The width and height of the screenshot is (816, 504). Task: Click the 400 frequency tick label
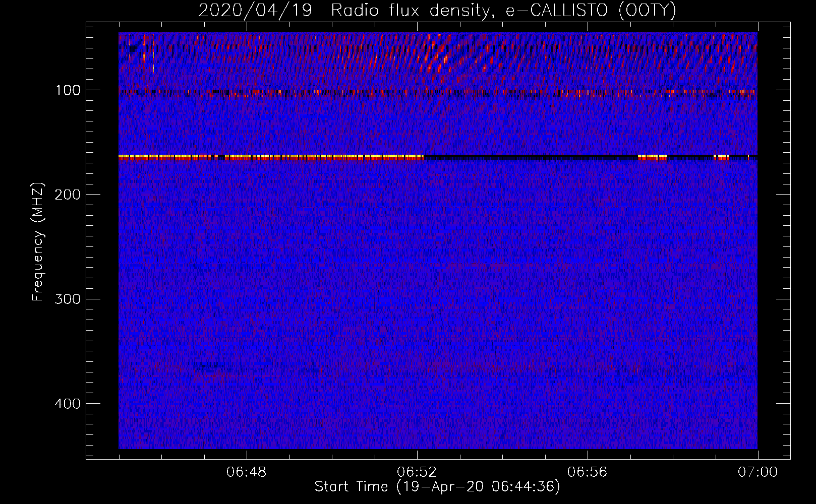(69, 404)
